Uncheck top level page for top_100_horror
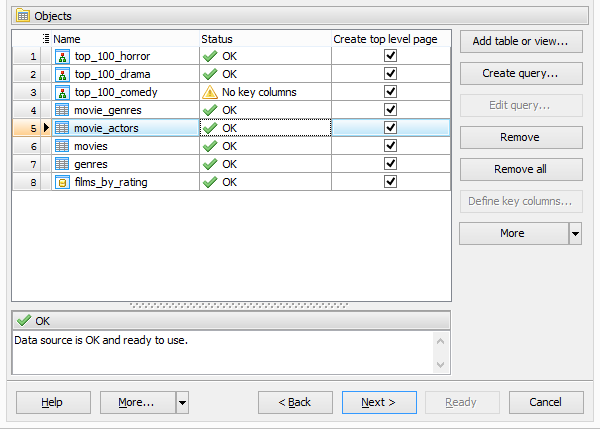This screenshot has width=600, height=429. pyautogui.click(x=390, y=56)
